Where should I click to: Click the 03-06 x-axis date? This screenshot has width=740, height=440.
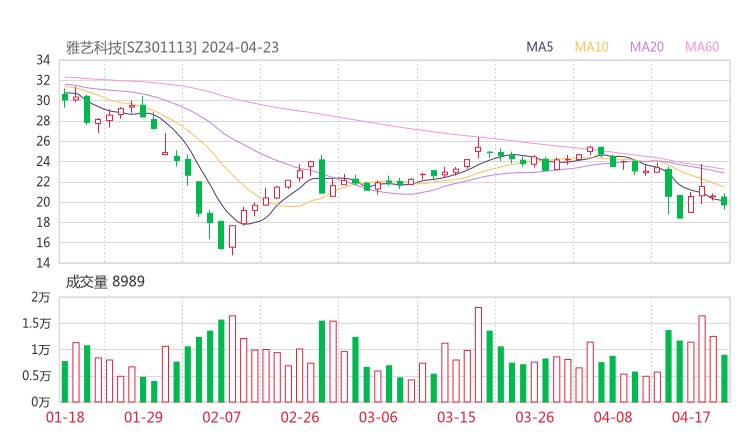378,417
